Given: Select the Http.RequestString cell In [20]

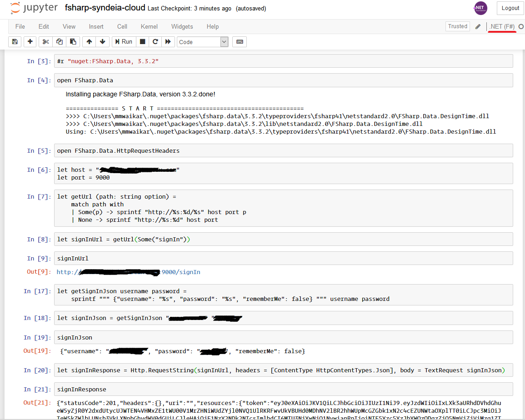Looking at the screenshot, I should pyautogui.click(x=283, y=370).
